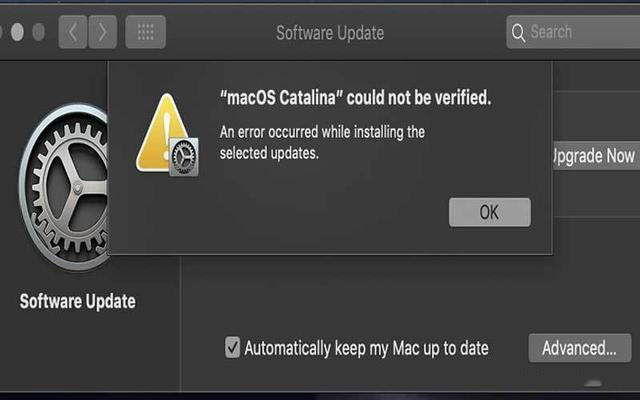Go back with the left arrow button
Image resolution: width=640 pixels, height=400 pixels.
click(x=73, y=32)
